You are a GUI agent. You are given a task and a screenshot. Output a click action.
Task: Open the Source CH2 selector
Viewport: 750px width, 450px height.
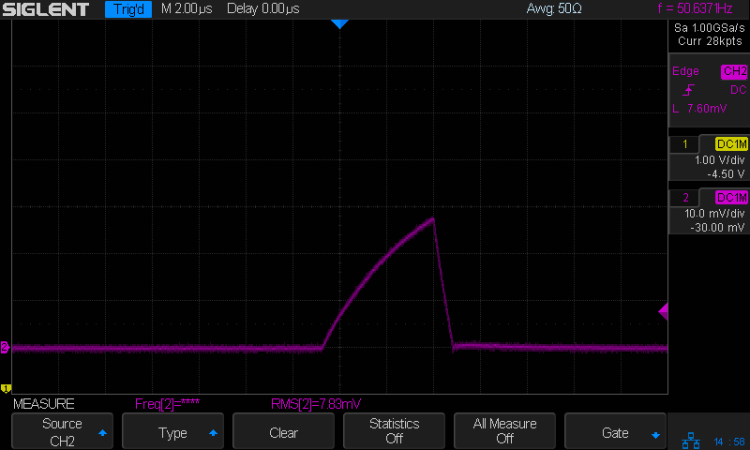click(62, 431)
